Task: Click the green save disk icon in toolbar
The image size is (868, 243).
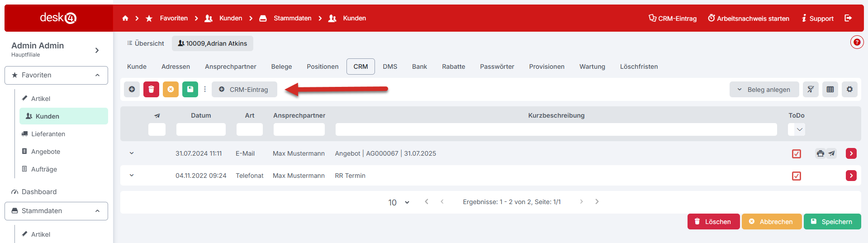Action: pyautogui.click(x=190, y=89)
